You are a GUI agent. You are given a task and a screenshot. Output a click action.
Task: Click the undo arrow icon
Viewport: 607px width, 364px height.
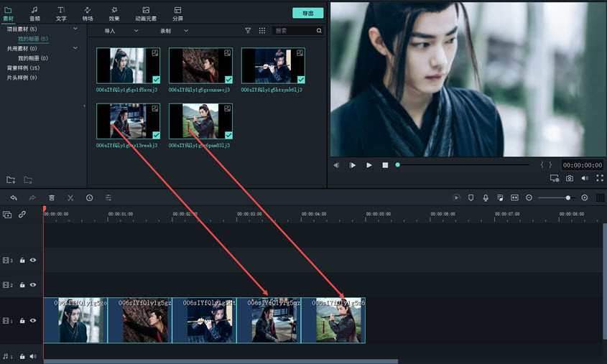(x=14, y=197)
